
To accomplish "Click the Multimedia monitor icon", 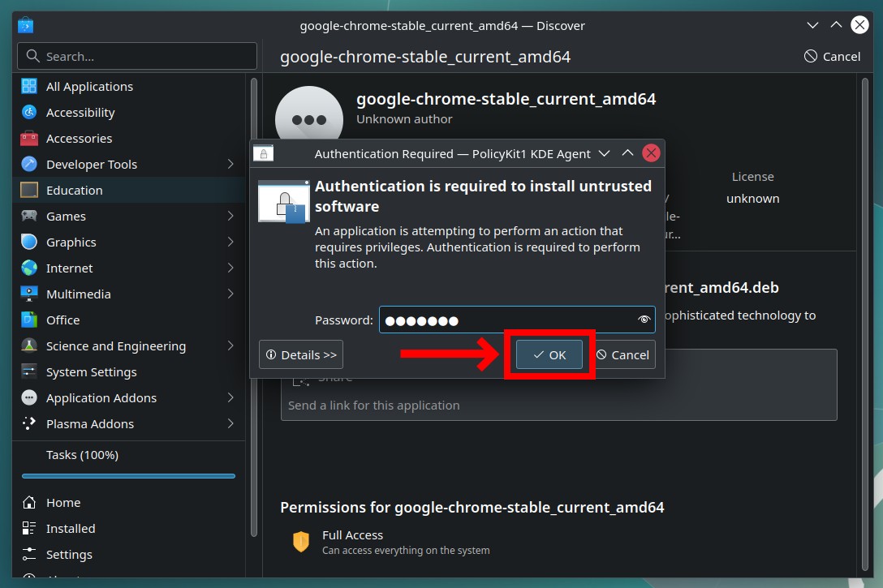I will coord(28,293).
